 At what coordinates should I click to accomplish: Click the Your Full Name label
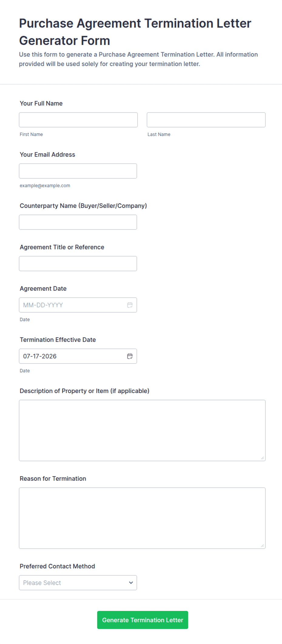point(41,103)
